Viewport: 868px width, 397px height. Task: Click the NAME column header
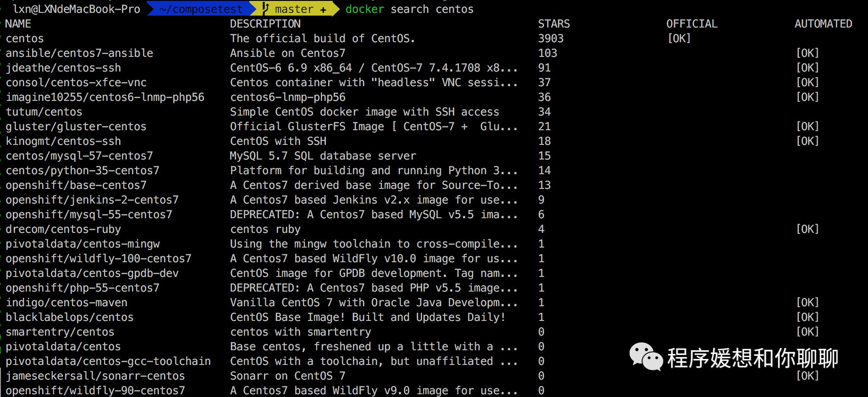(x=18, y=24)
